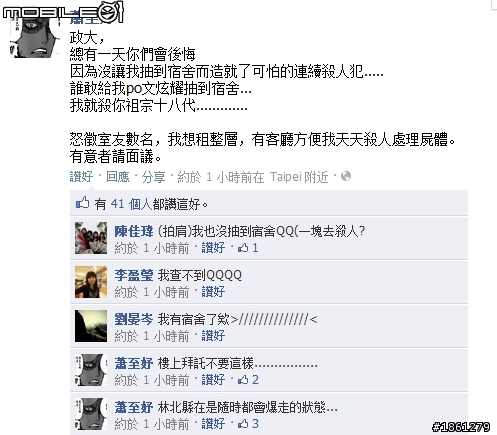Click the thumbs-up icon next to 41 likes
This screenshot has height=435, width=497.
tap(83, 203)
